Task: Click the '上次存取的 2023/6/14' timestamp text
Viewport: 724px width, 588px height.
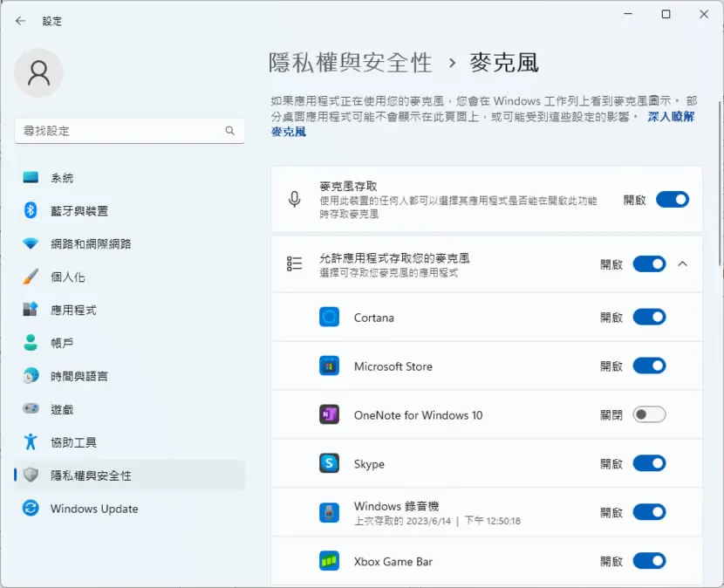Action: tap(402, 521)
